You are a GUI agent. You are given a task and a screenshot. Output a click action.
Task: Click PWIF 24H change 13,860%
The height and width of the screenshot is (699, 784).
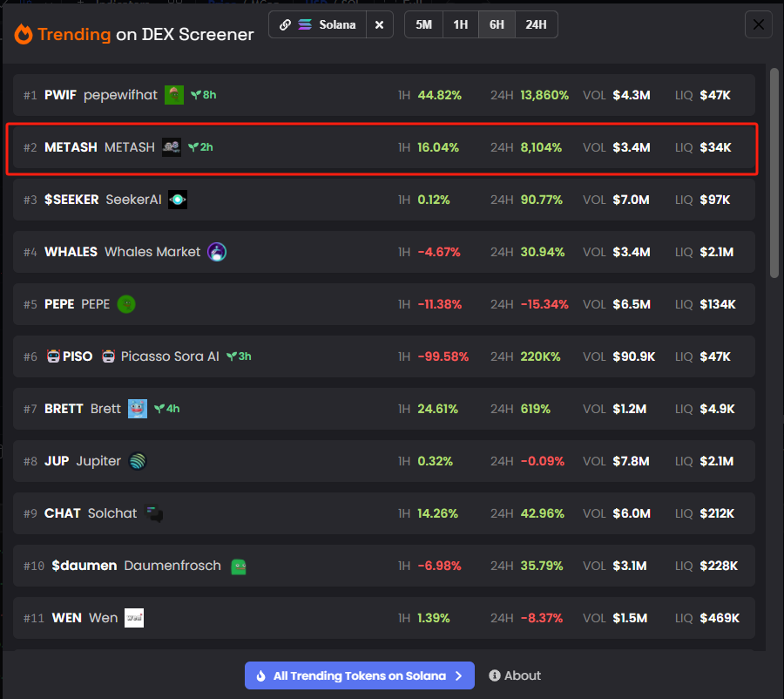click(x=544, y=95)
